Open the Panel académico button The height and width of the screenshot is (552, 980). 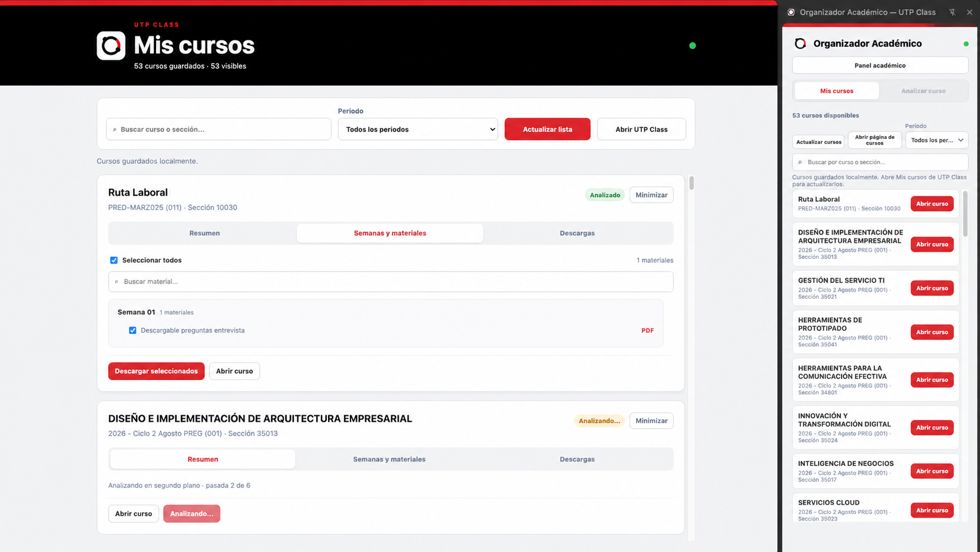click(x=880, y=65)
